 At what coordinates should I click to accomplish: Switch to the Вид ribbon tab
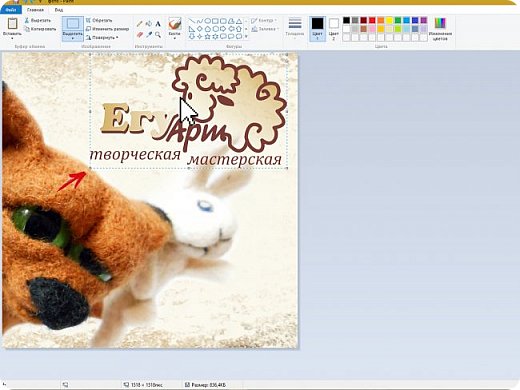point(59,10)
